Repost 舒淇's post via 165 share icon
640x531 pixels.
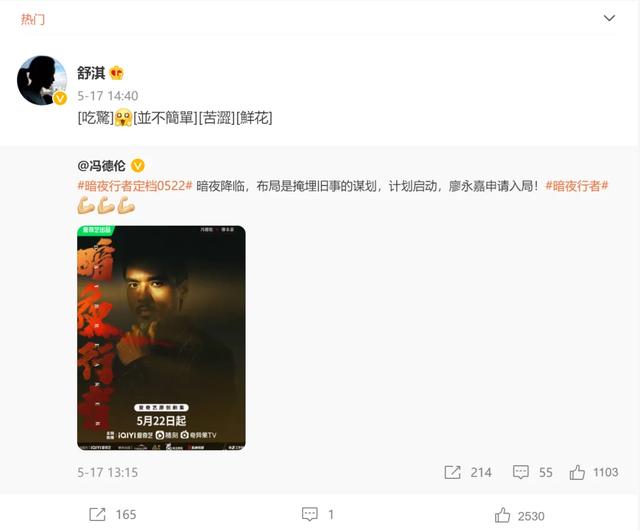[97, 514]
